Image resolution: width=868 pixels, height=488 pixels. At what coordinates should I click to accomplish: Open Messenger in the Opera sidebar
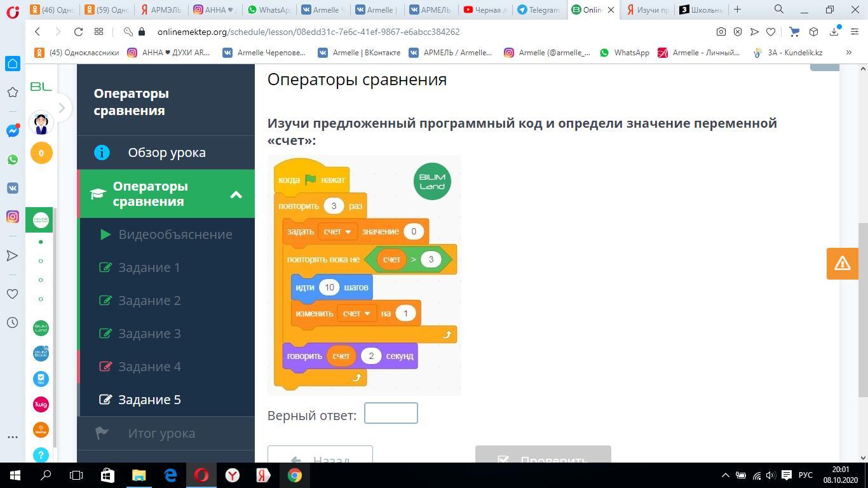click(x=13, y=131)
